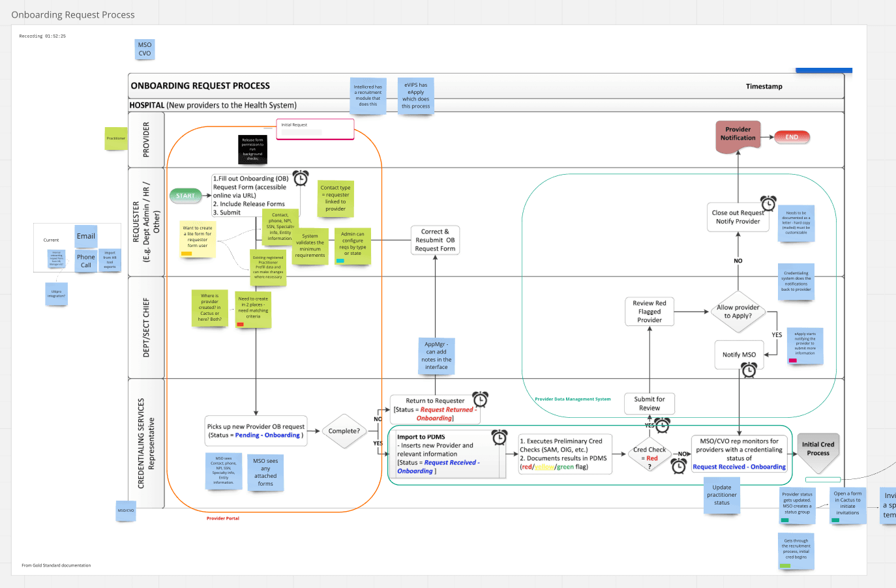Select the Ultipro integration? sticky note
Screen dimensions: 896x588
pyautogui.click(x=56, y=294)
